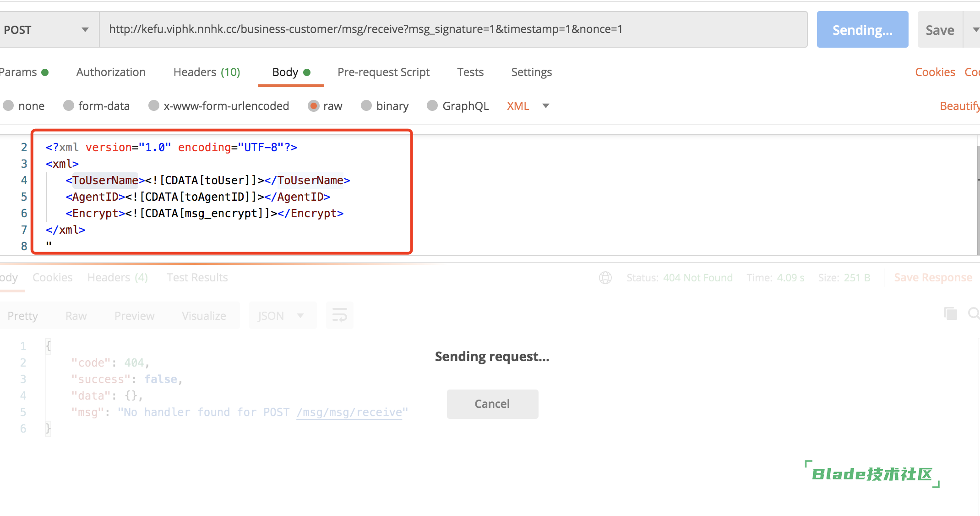Open the Cookies link
Image resolution: width=980 pixels, height=516 pixels.
(x=935, y=72)
